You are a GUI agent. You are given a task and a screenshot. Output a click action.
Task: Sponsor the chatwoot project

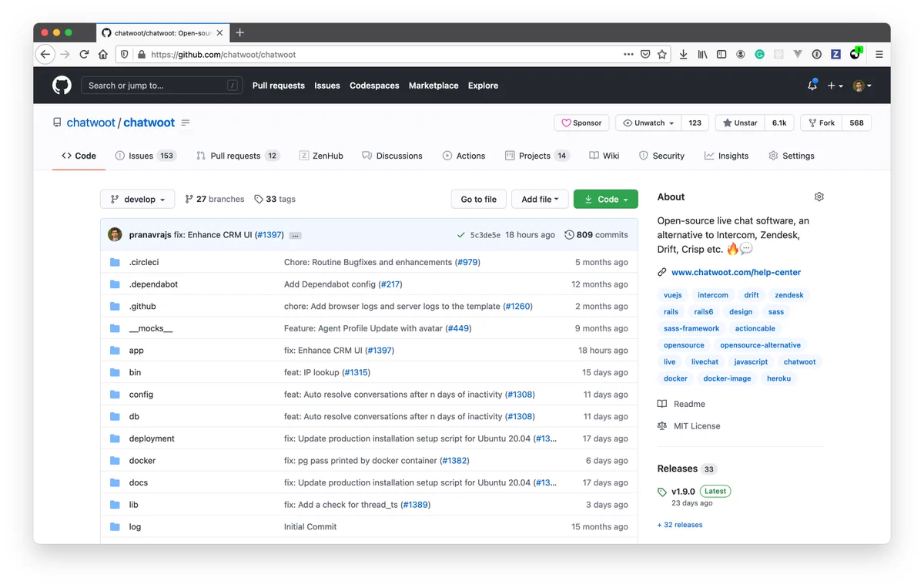point(581,123)
